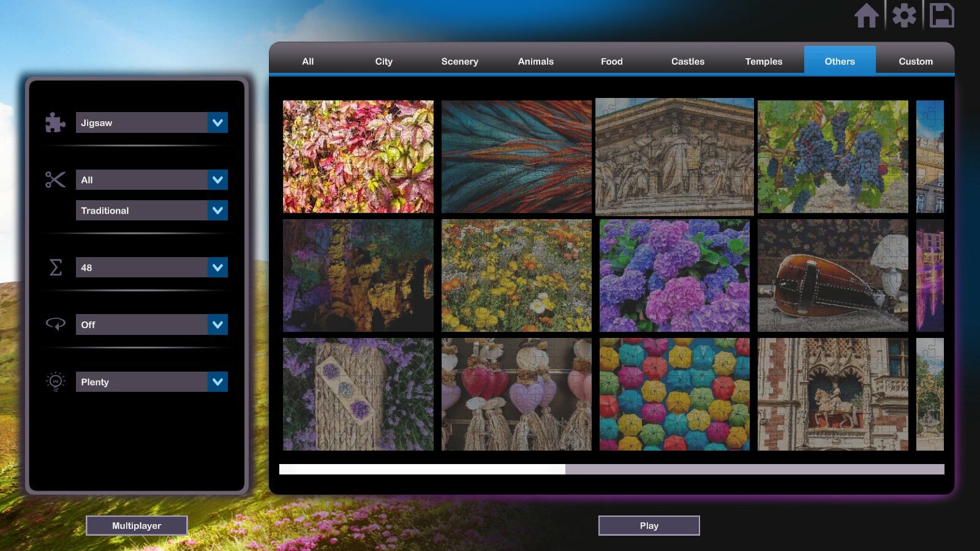The width and height of the screenshot is (980, 551).
Task: Select the colorful umbrellas puzzle thumbnail
Action: [674, 394]
